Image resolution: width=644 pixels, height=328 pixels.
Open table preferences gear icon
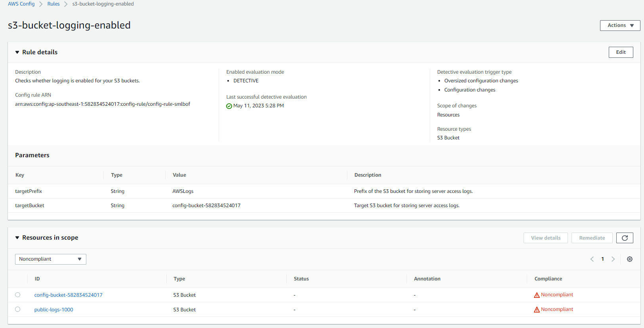click(x=629, y=259)
